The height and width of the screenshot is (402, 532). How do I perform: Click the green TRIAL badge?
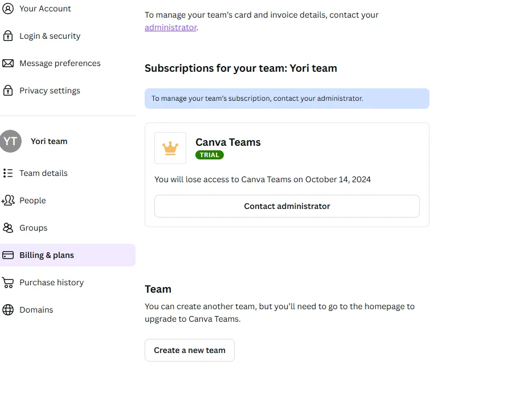[x=210, y=155]
